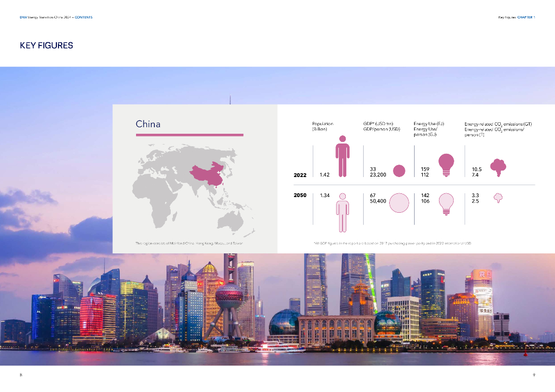Click page number 8
This screenshot has height=392, width=555.
(x=21, y=375)
